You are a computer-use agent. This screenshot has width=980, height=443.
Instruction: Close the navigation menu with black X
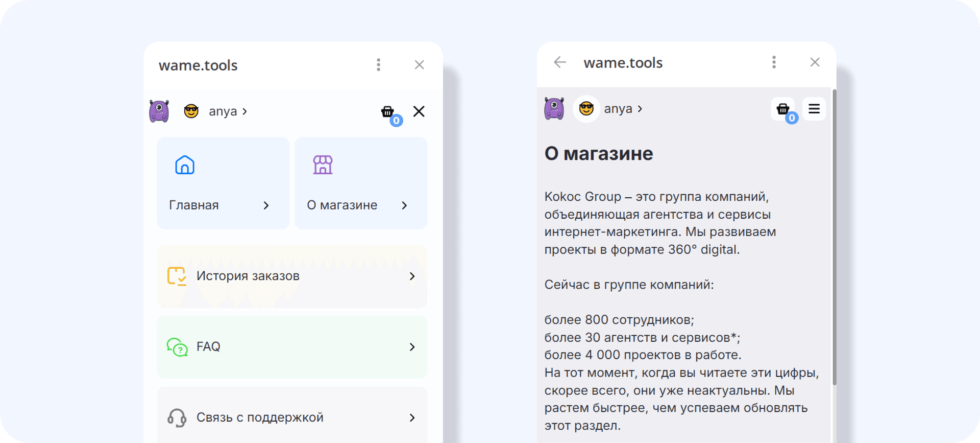(419, 111)
